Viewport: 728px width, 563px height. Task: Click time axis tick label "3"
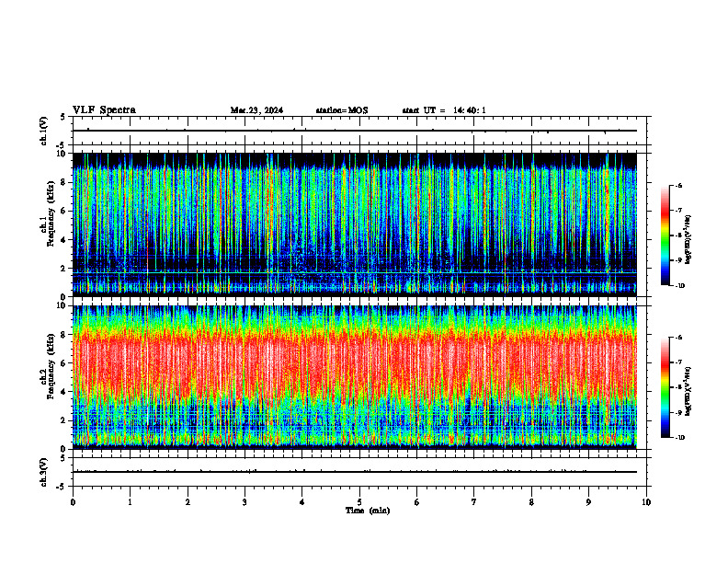coord(245,502)
